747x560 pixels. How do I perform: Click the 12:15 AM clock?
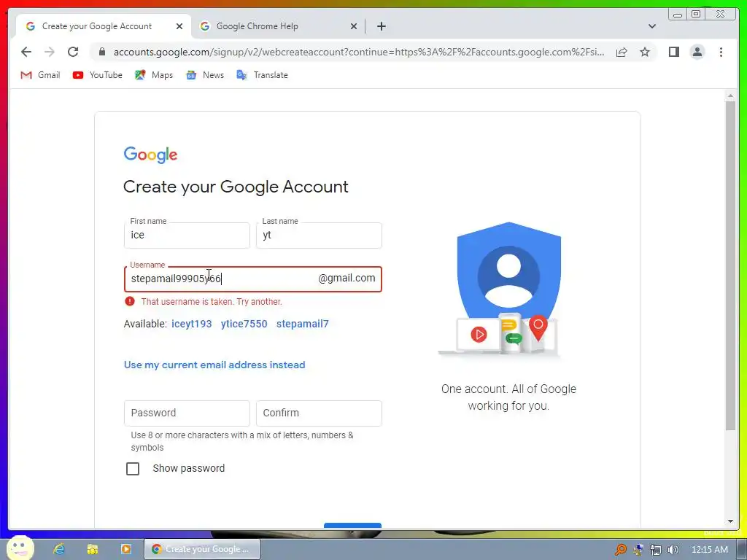click(x=709, y=550)
